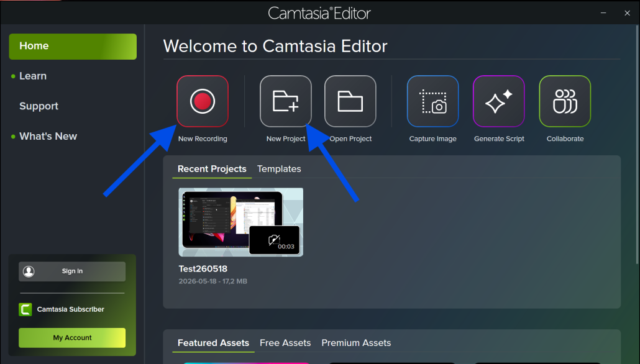This screenshot has height=364, width=640.
Task: Open the Test260518 project thumbnail
Action: pyautogui.click(x=241, y=222)
